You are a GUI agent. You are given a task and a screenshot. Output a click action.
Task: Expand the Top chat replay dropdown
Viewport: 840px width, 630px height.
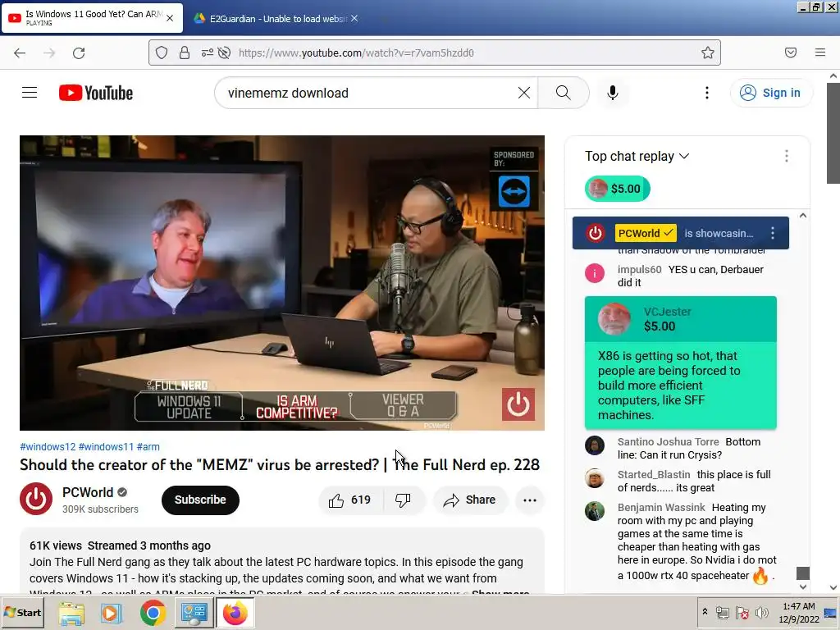pyautogui.click(x=637, y=156)
